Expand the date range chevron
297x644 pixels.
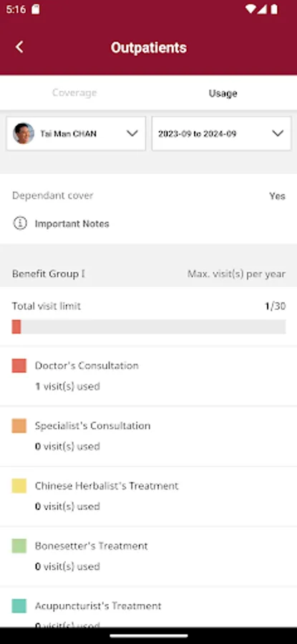tap(278, 134)
